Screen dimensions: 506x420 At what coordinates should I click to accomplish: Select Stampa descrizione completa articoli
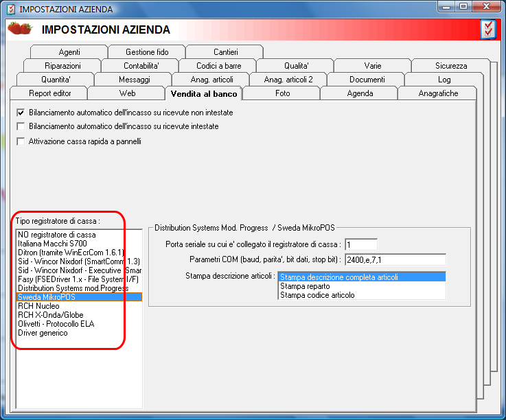(362, 277)
